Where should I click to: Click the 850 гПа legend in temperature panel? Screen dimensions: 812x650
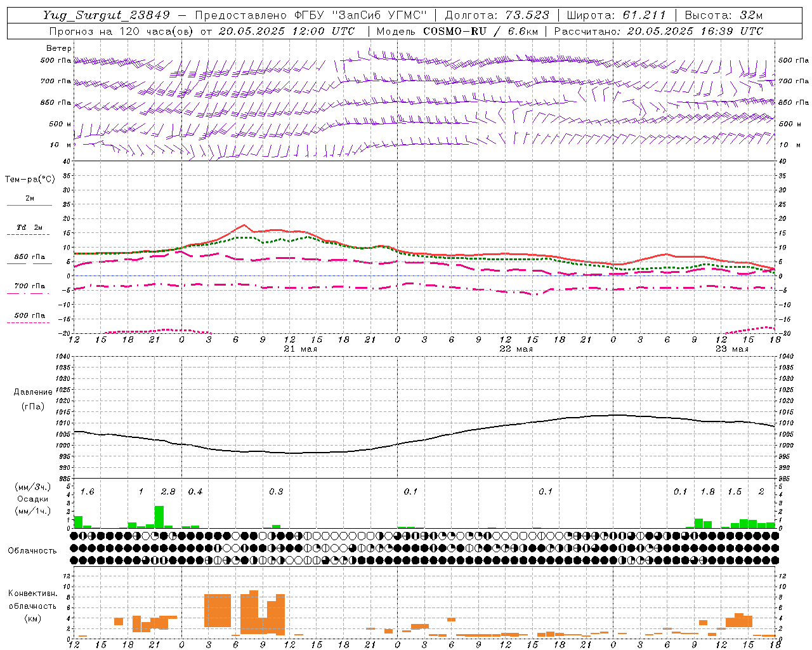pos(29,257)
